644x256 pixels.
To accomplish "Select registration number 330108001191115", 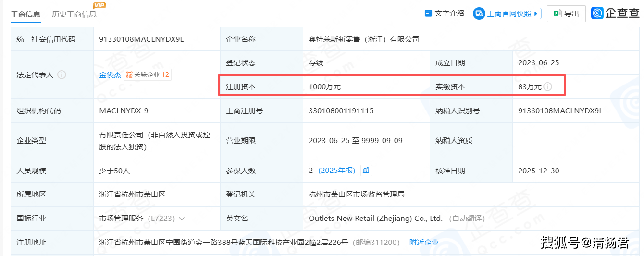I will (x=341, y=110).
